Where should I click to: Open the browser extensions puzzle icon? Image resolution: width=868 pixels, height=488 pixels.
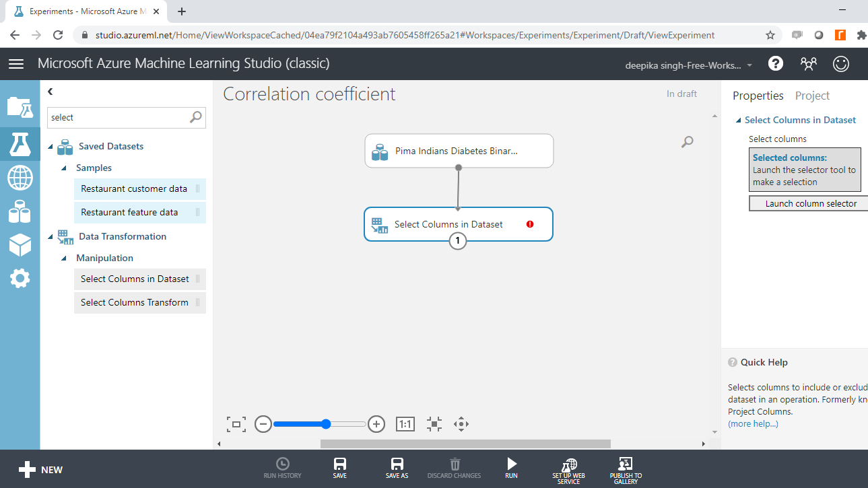(862, 35)
